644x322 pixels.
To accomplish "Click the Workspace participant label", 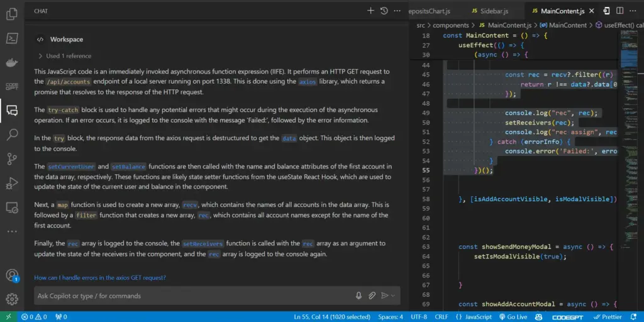I will point(67,40).
